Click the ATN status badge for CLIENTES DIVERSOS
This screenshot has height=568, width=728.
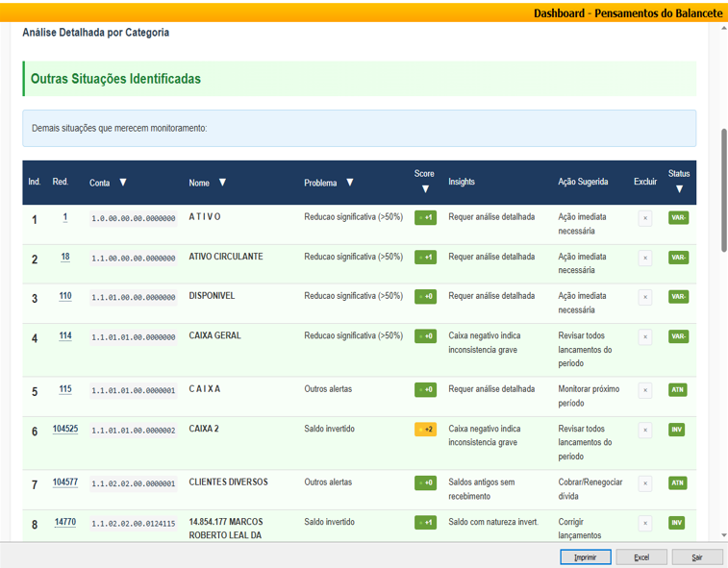coord(677,482)
